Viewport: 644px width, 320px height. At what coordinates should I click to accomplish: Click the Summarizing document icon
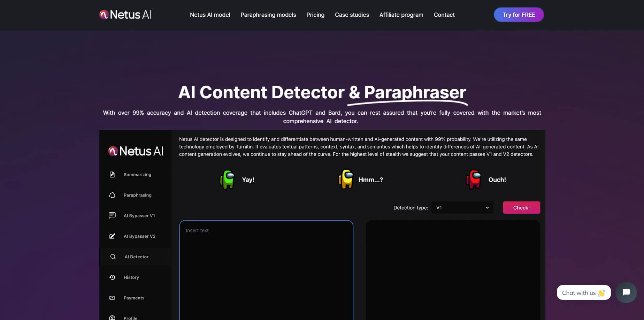tap(112, 174)
